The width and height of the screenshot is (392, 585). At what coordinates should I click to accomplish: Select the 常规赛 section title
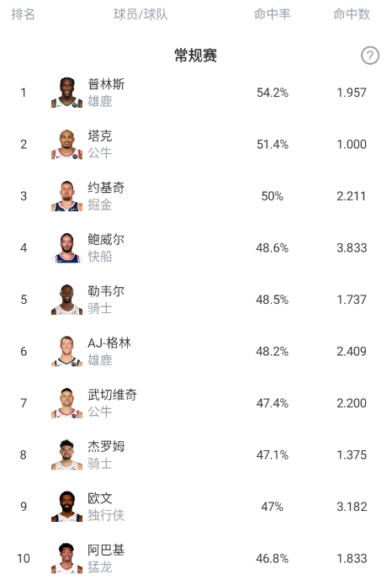(x=196, y=56)
